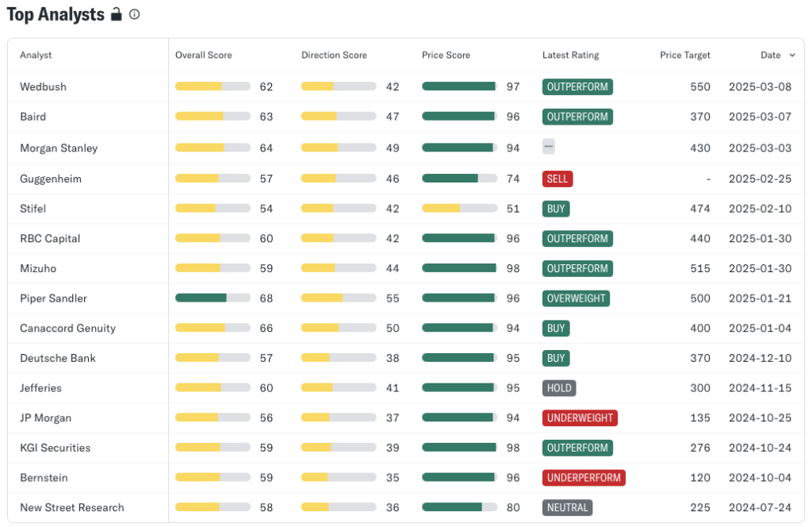
Task: Select the Morgan Stanley analyst name
Action: pyautogui.click(x=59, y=148)
